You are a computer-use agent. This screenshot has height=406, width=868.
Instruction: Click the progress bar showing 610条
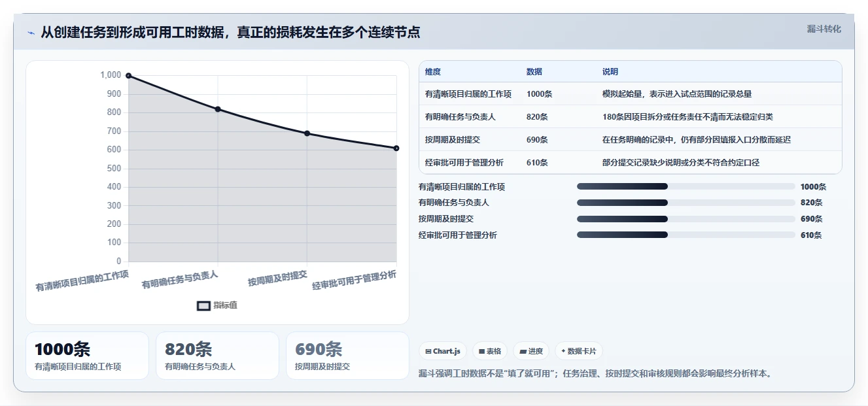pos(686,235)
